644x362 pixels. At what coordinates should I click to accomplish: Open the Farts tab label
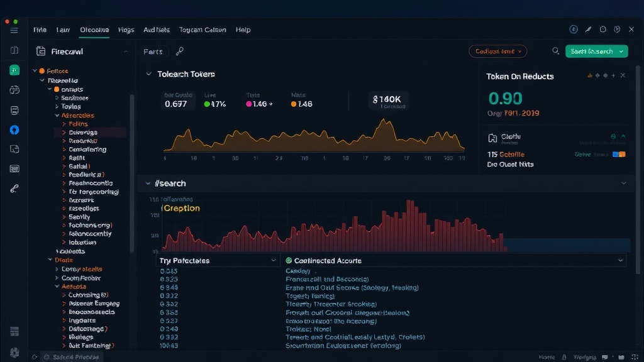tap(153, 52)
